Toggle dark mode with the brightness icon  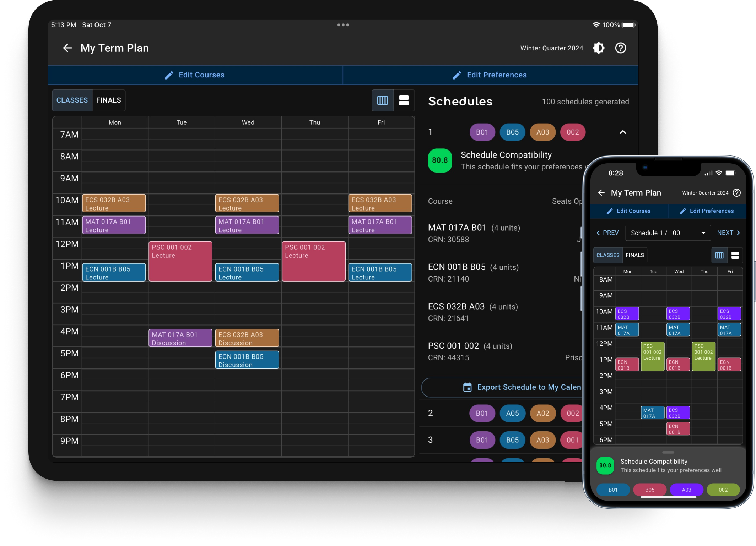tap(599, 48)
